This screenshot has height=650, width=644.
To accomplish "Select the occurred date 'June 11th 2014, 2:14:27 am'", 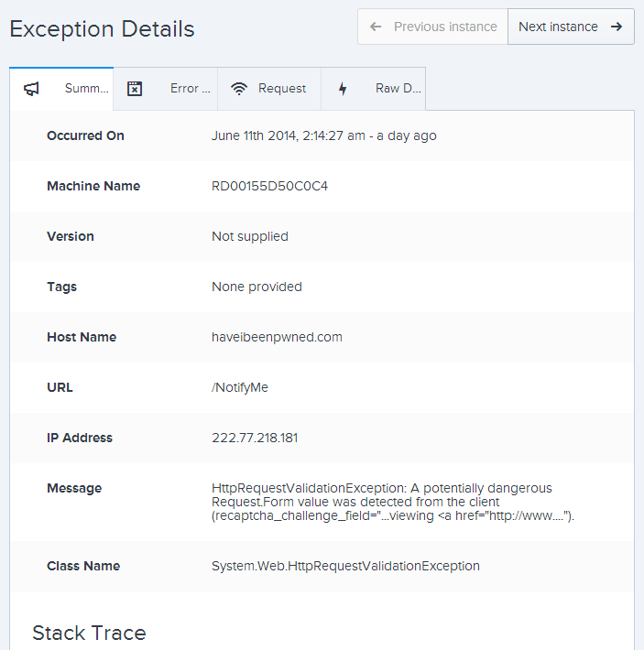I will (289, 136).
